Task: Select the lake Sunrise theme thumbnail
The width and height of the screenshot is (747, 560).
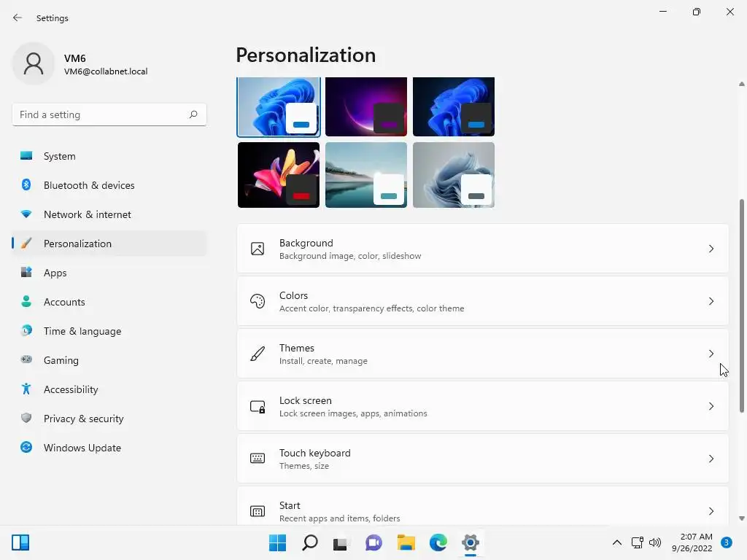Action: (366, 175)
